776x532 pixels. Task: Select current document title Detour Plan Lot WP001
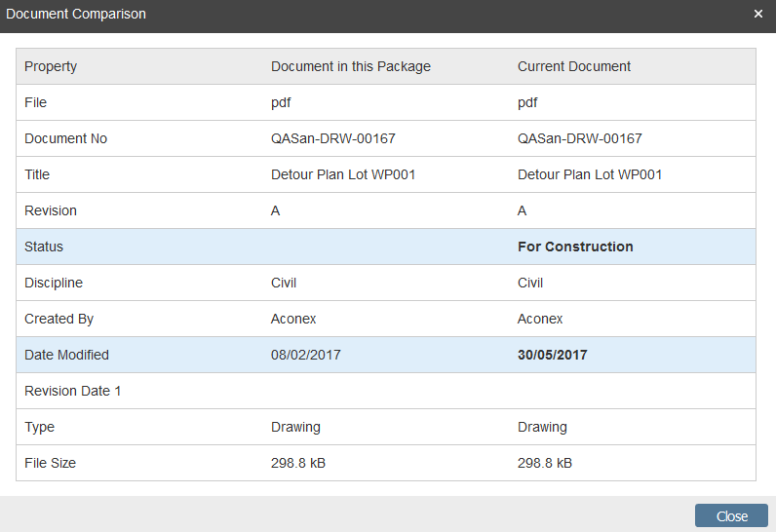590,174
